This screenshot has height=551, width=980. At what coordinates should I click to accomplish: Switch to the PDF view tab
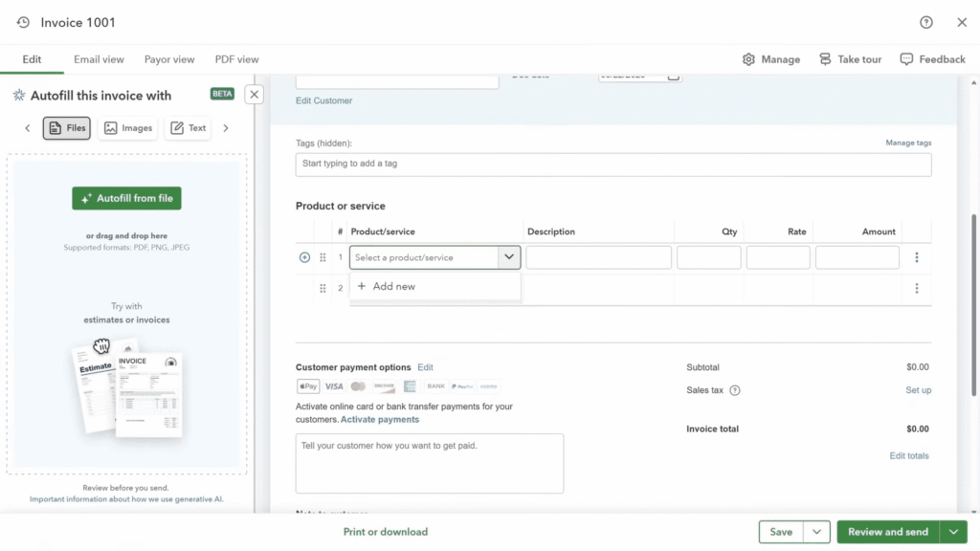[x=236, y=59]
